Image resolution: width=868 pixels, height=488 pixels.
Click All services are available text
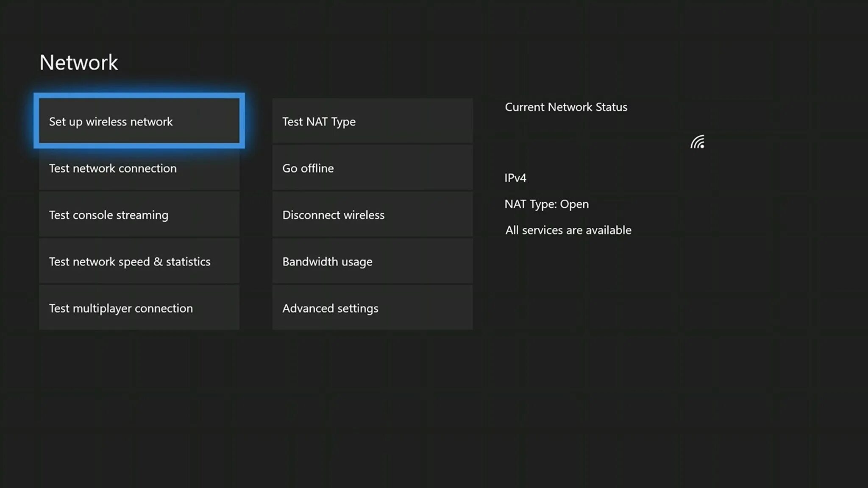[568, 230]
